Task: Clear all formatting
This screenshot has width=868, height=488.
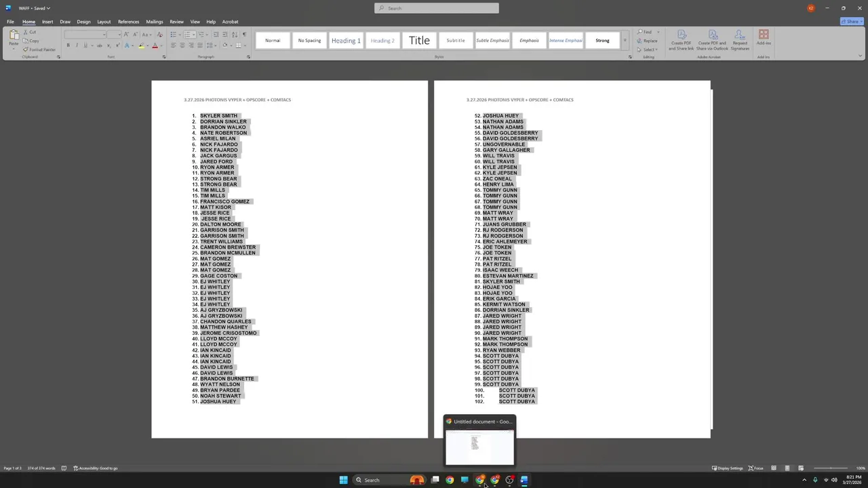Action: [160, 35]
